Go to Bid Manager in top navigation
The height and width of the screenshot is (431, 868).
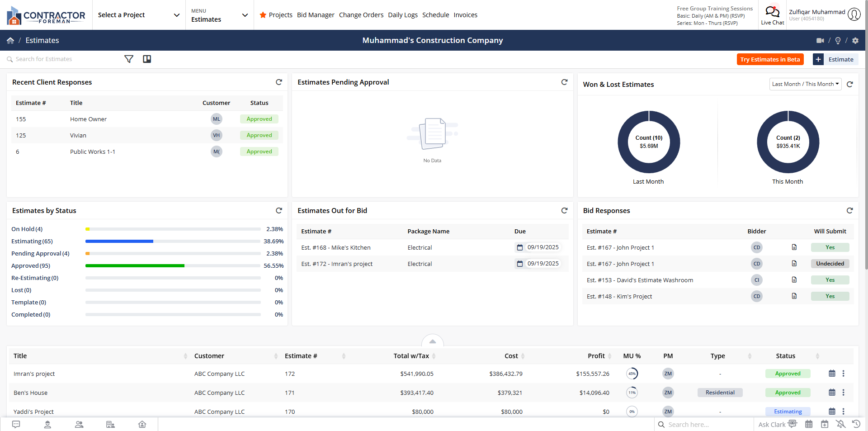click(x=316, y=15)
